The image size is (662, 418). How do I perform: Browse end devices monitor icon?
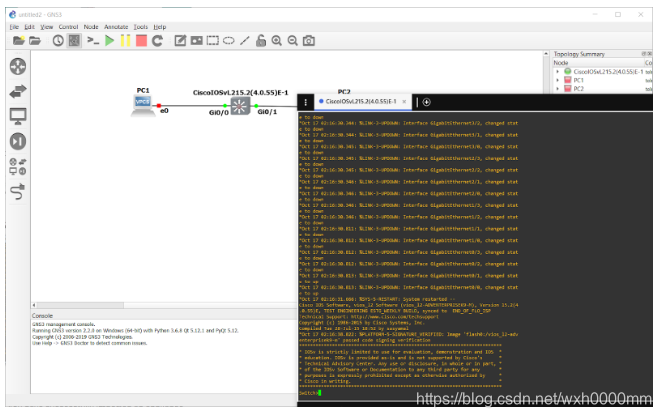(18, 116)
